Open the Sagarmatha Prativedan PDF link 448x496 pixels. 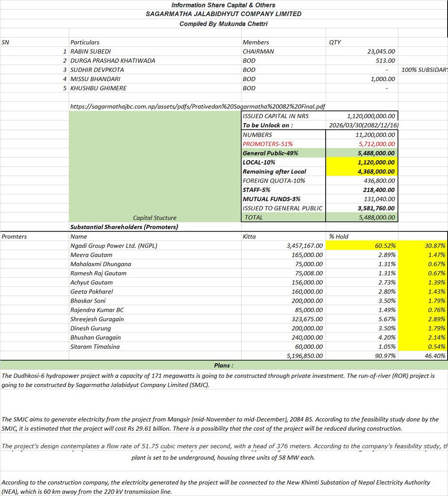point(198,106)
